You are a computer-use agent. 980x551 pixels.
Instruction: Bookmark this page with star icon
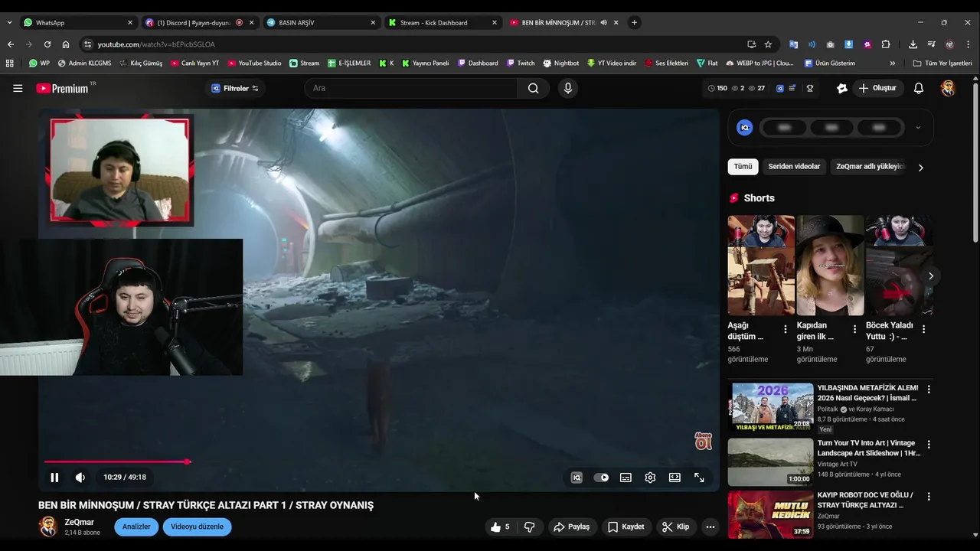pos(768,44)
